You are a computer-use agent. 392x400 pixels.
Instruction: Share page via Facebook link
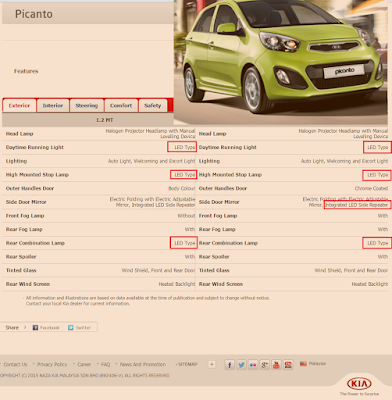click(46, 328)
